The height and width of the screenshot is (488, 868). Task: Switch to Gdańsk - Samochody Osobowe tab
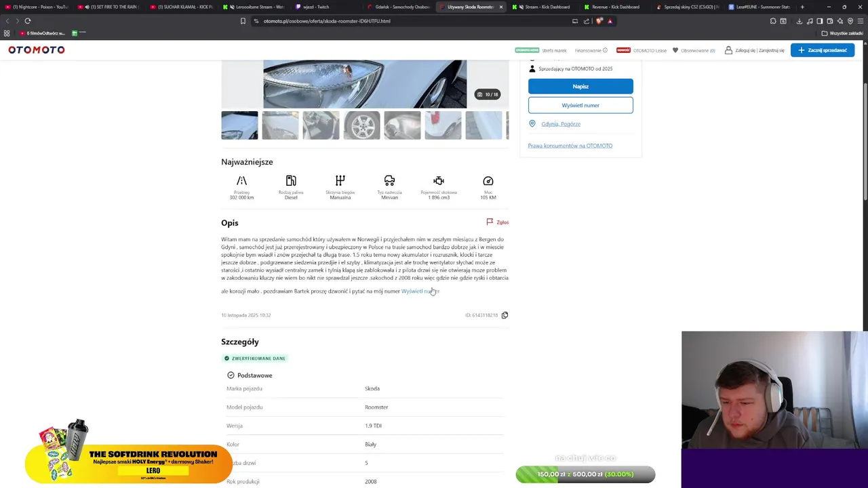[397, 7]
